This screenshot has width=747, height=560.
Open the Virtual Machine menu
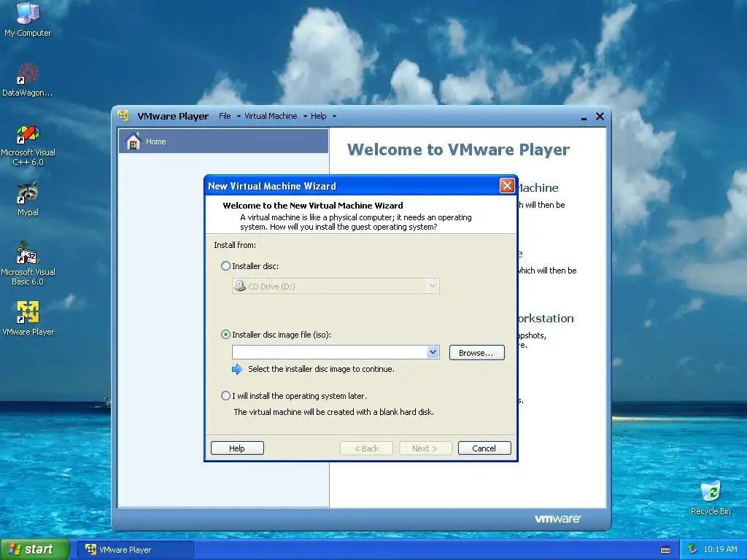coord(275,116)
